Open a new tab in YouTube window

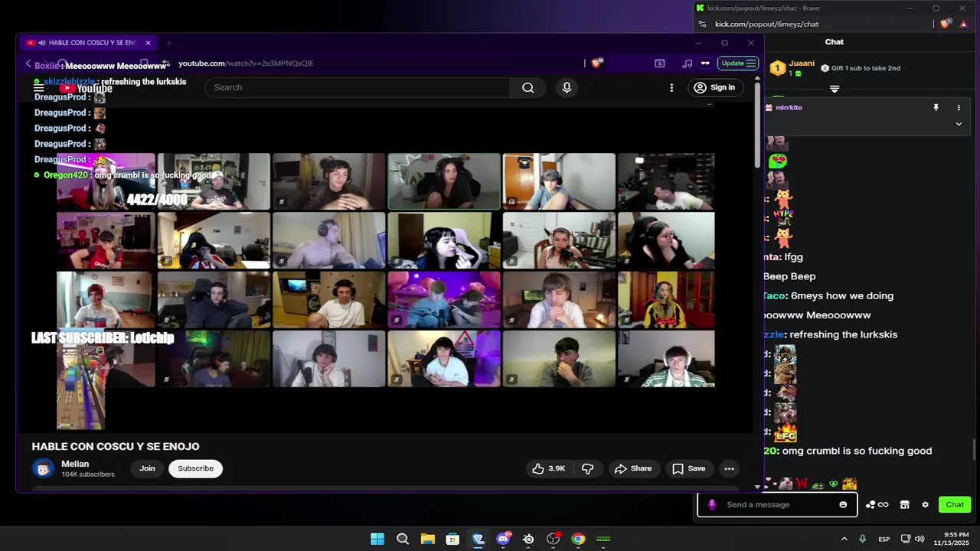pyautogui.click(x=168, y=43)
